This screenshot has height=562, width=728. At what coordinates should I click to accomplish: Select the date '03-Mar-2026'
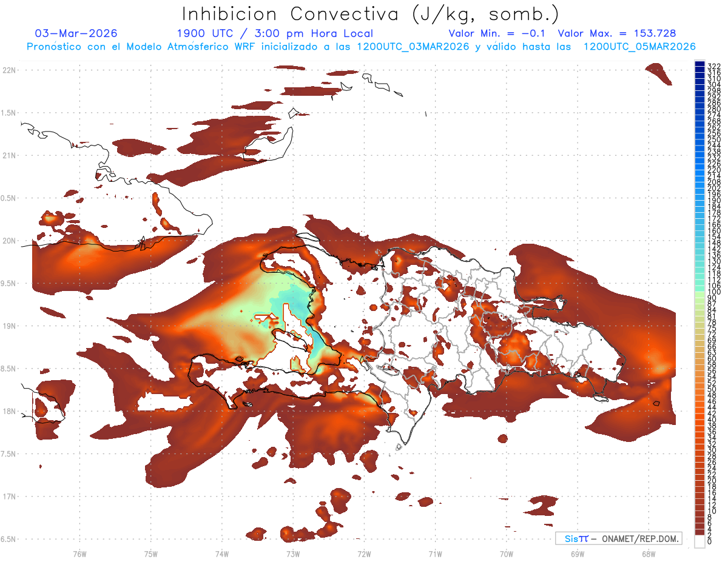76,33
